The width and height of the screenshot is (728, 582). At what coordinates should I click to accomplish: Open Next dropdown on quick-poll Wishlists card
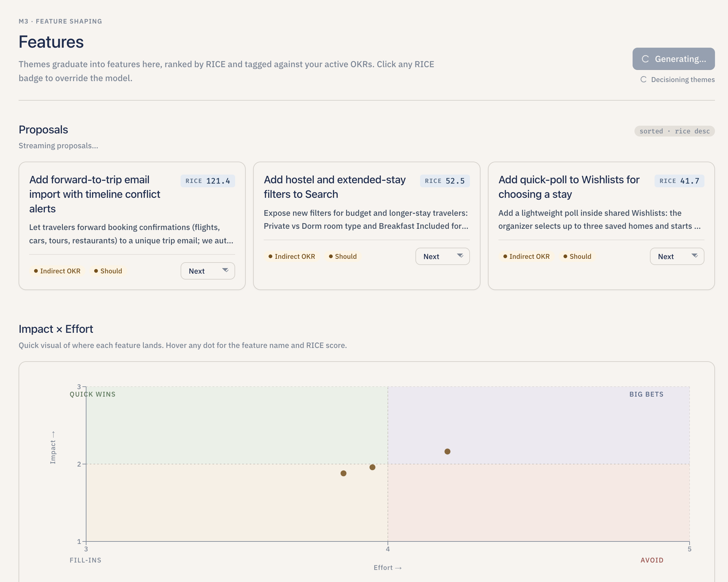[x=677, y=256]
